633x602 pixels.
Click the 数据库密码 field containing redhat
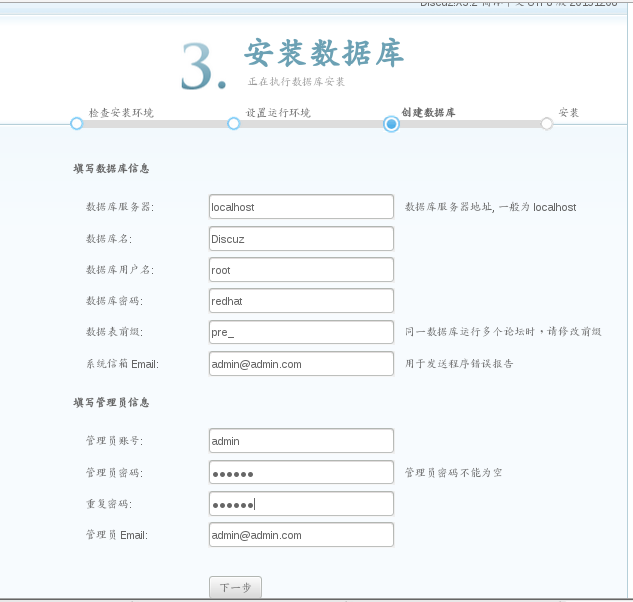(x=301, y=301)
